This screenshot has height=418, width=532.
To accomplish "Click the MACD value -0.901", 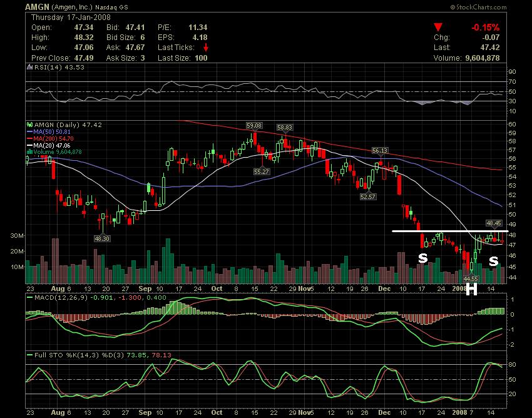I will point(101,298).
